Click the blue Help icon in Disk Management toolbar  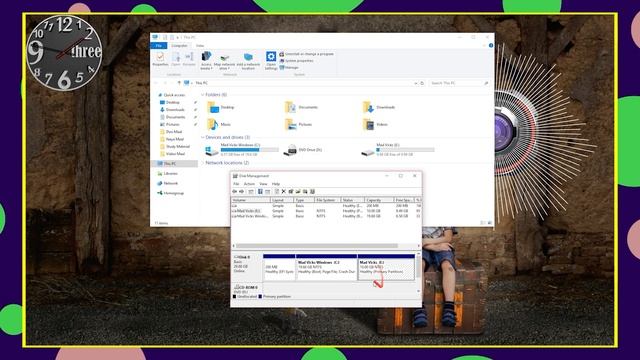click(260, 191)
